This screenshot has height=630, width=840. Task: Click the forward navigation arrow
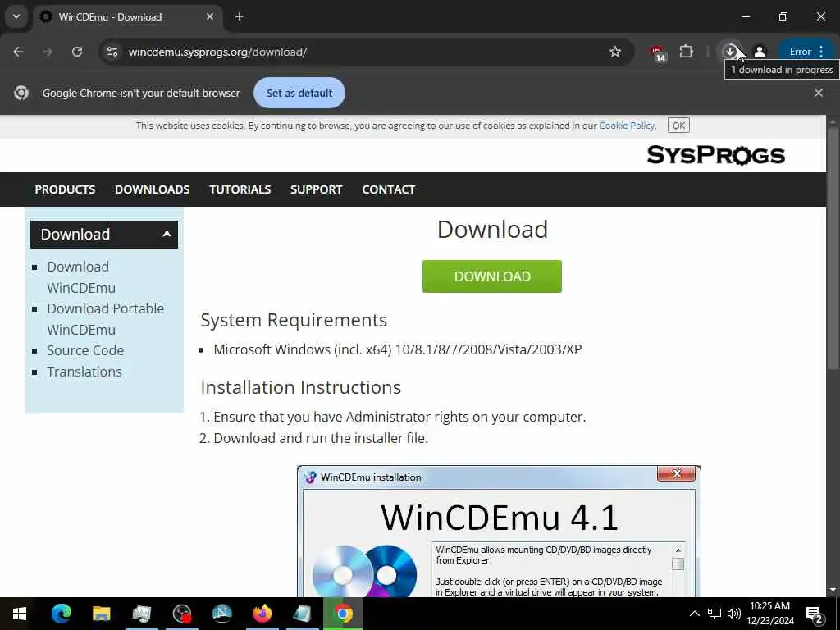coord(48,52)
